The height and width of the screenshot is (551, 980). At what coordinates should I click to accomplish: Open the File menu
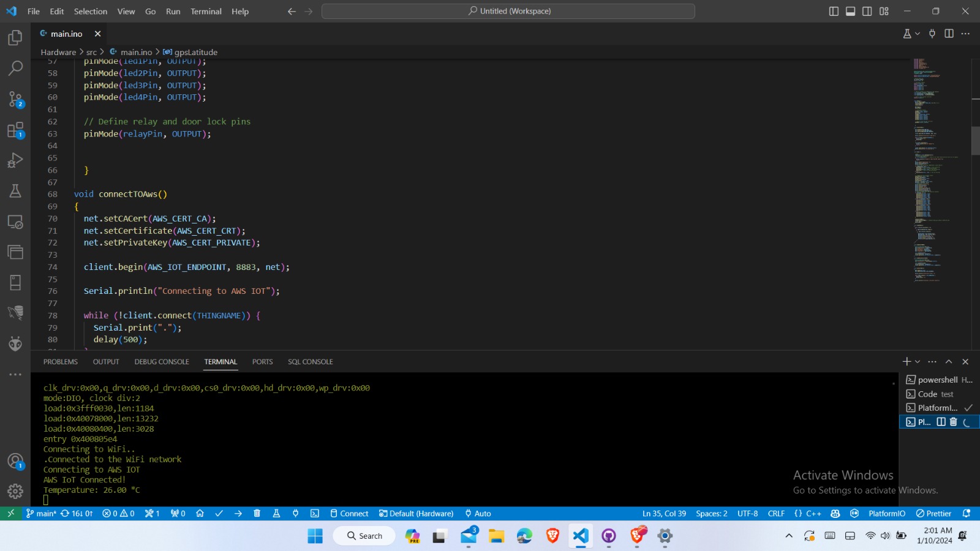coord(34,11)
